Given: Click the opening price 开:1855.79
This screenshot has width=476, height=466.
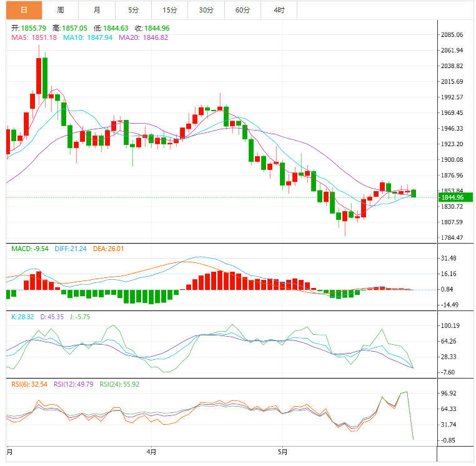Looking at the screenshot, I should click(x=29, y=28).
